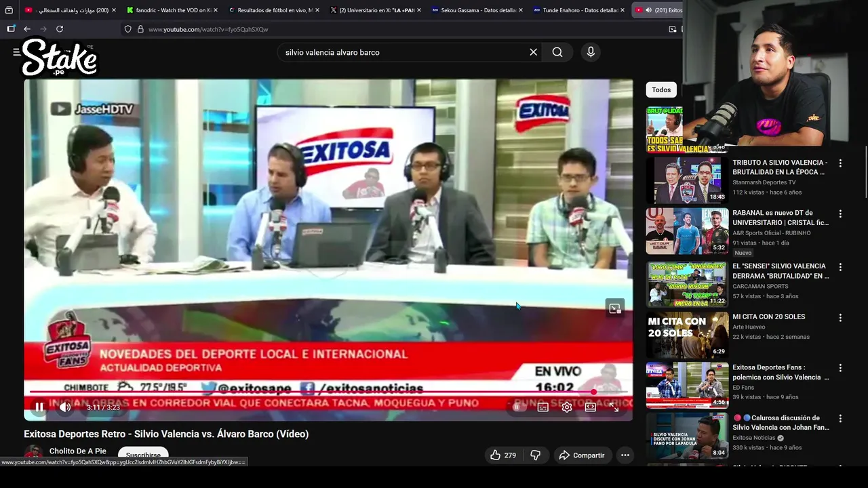Focus the youtube.com address bar

click(x=400, y=29)
